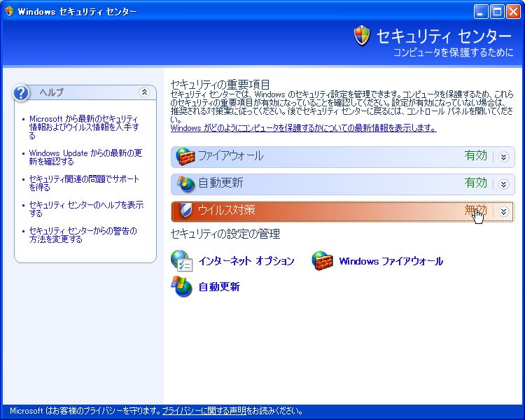Open プライバシーに関する声明 link in footer
This screenshot has width=525, height=420.
(204, 411)
